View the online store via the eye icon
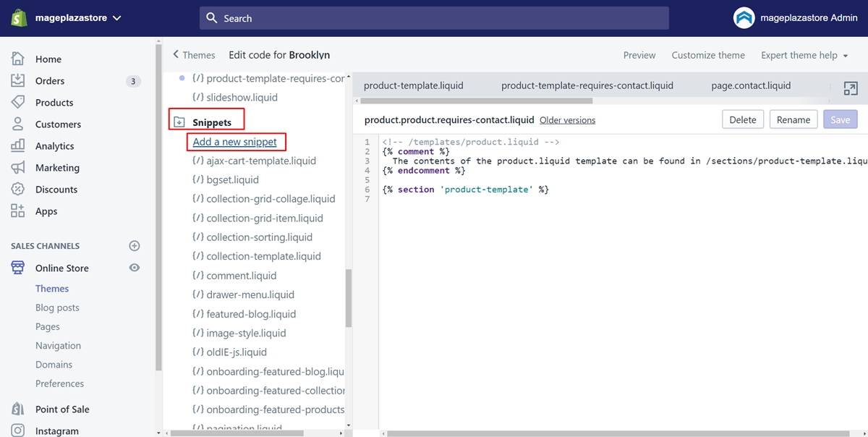The image size is (868, 437). pyautogui.click(x=134, y=268)
